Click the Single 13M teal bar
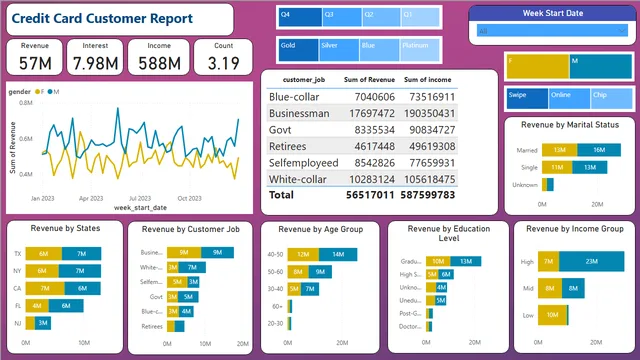This screenshot has width=640, height=360. pos(590,167)
